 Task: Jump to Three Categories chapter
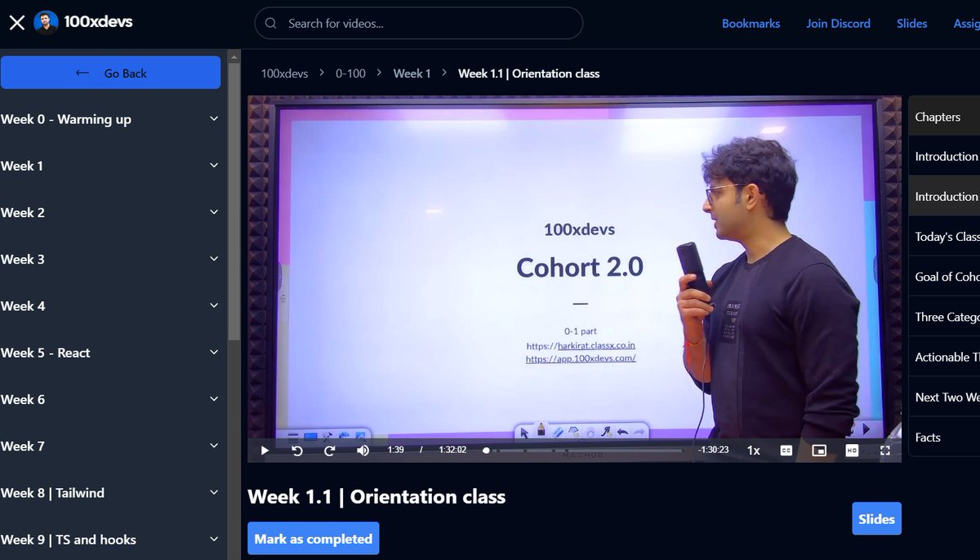click(945, 317)
